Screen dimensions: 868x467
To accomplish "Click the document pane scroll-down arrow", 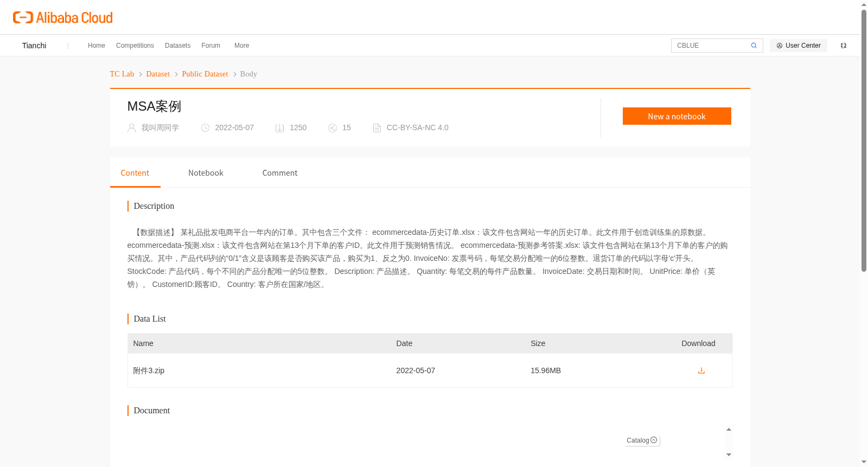I will (729, 455).
